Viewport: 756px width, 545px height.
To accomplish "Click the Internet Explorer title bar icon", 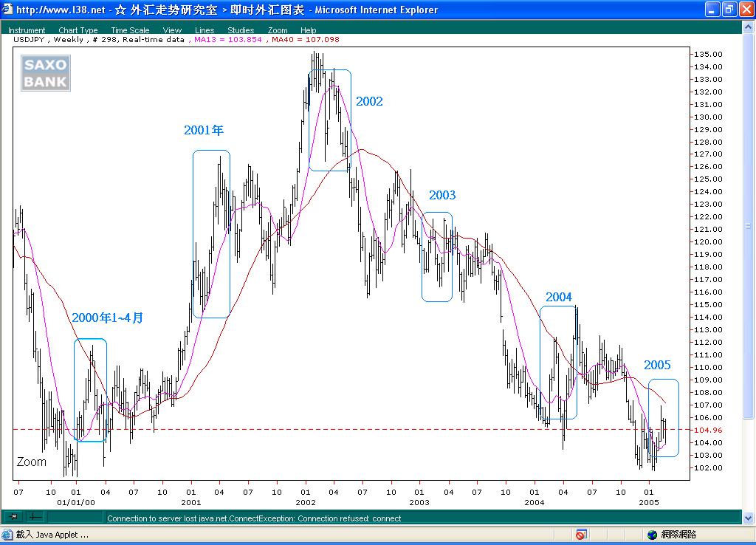I will pos(8,10).
